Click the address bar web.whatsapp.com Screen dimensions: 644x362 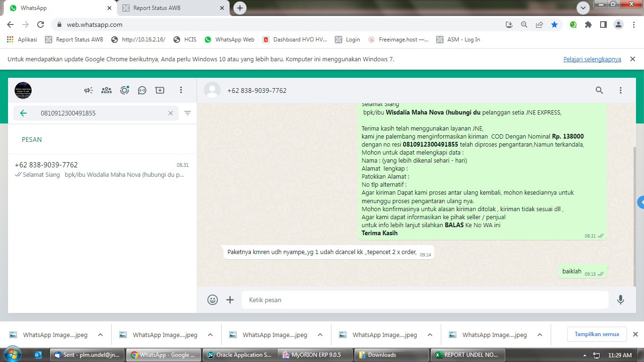[94, 25]
